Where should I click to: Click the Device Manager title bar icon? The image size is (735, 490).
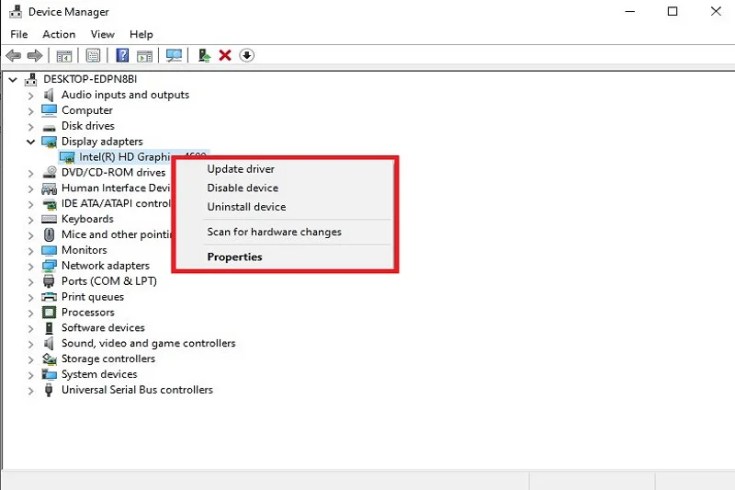coord(15,11)
